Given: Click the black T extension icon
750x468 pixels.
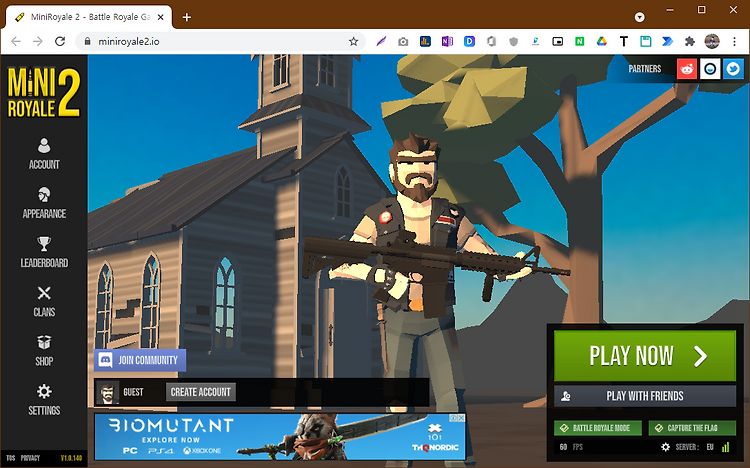Looking at the screenshot, I should [x=624, y=42].
